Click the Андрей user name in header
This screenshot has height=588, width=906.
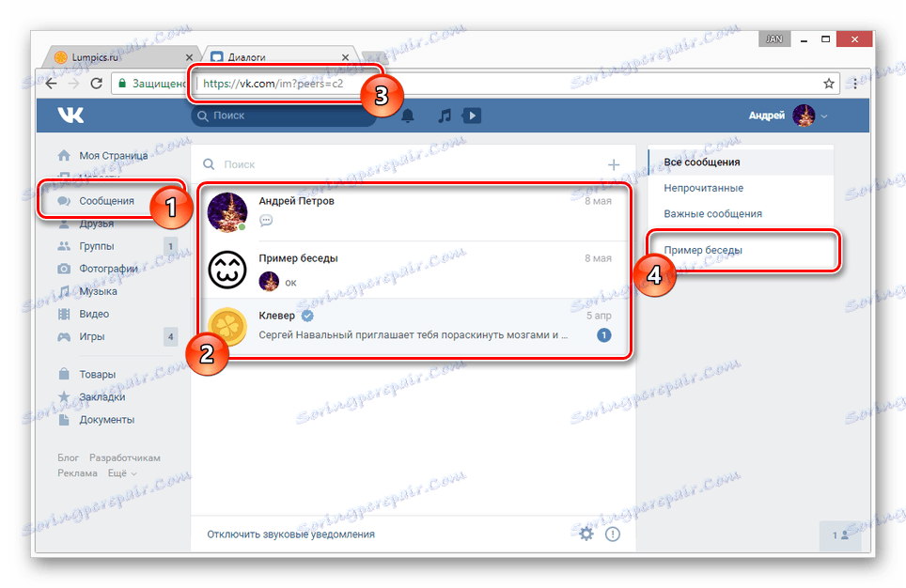[767, 116]
